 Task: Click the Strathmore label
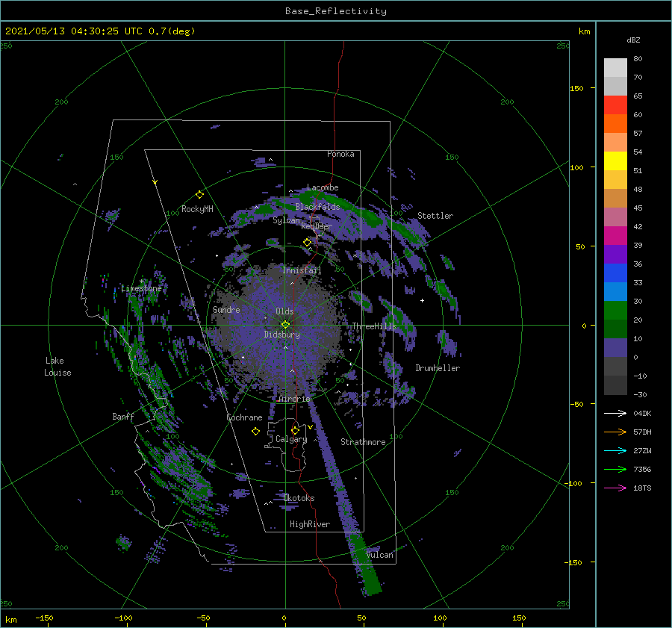(x=363, y=442)
